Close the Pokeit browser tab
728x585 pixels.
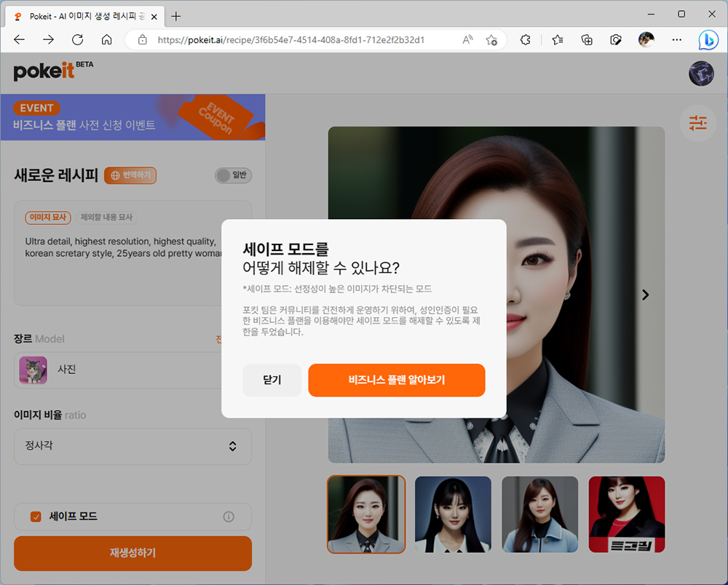(154, 17)
